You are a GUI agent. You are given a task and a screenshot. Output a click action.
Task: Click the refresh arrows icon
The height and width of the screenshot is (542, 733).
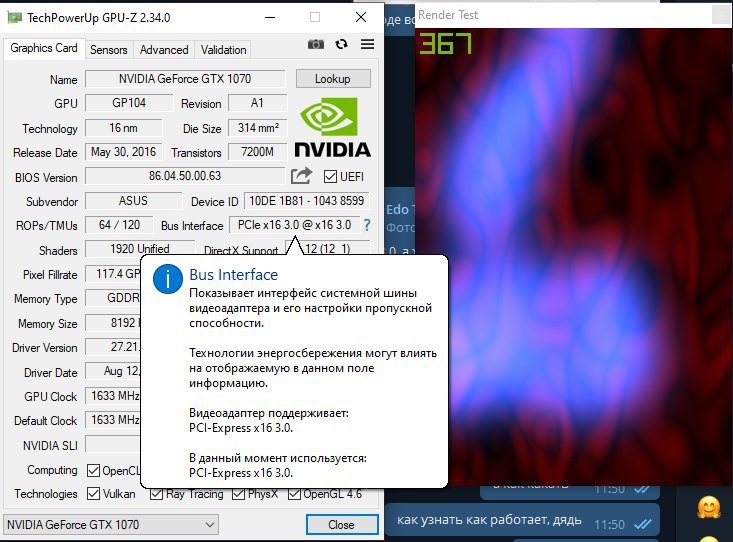342,44
